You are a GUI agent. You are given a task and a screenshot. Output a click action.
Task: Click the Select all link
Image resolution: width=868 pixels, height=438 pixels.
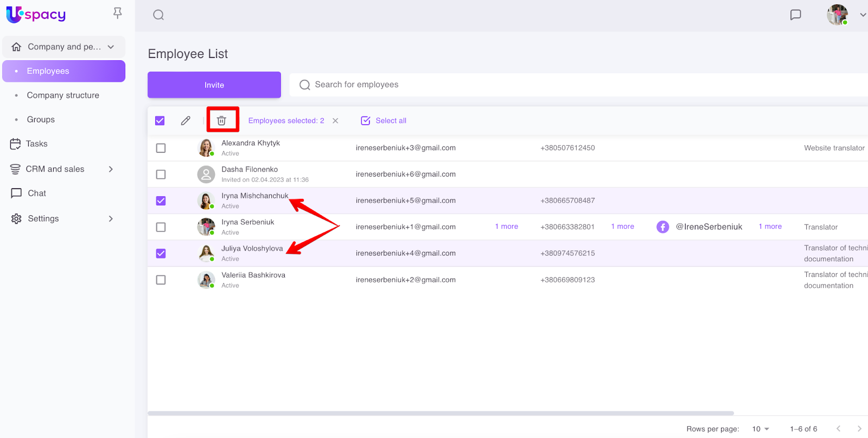coord(391,121)
